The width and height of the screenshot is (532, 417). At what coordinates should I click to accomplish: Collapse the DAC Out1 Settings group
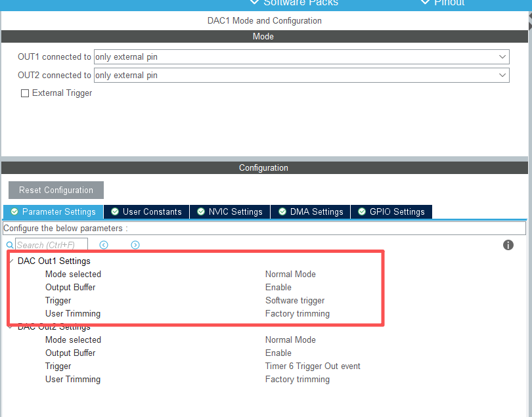[x=11, y=261]
